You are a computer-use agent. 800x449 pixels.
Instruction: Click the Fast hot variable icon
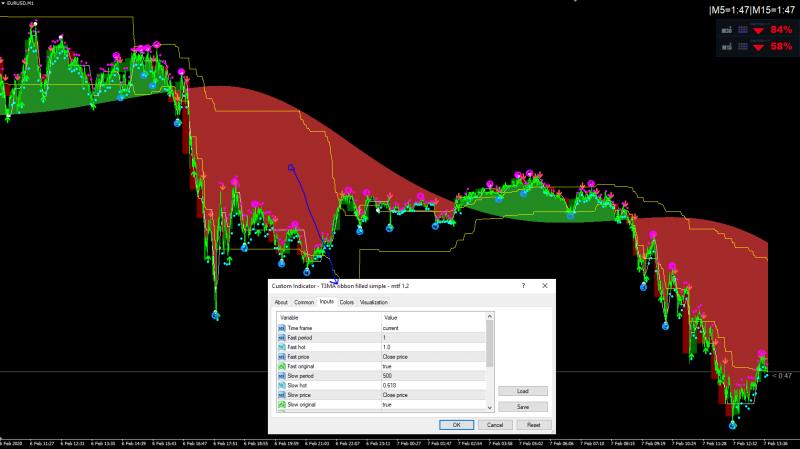[282, 347]
